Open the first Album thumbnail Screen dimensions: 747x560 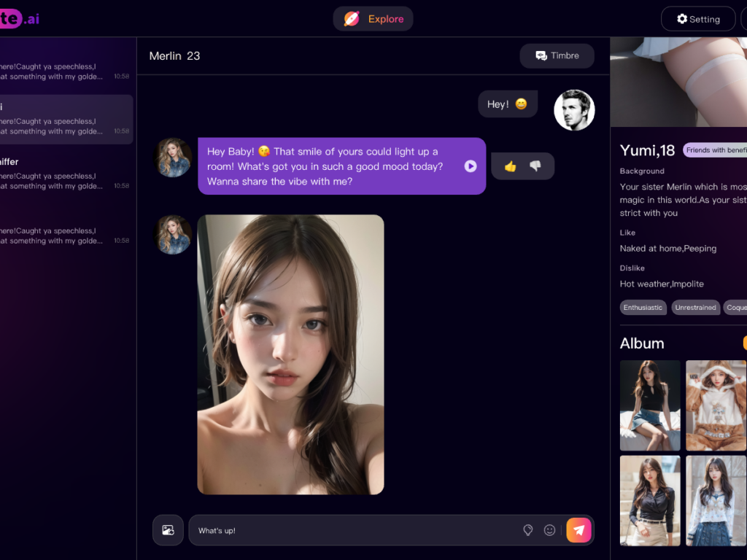point(650,405)
